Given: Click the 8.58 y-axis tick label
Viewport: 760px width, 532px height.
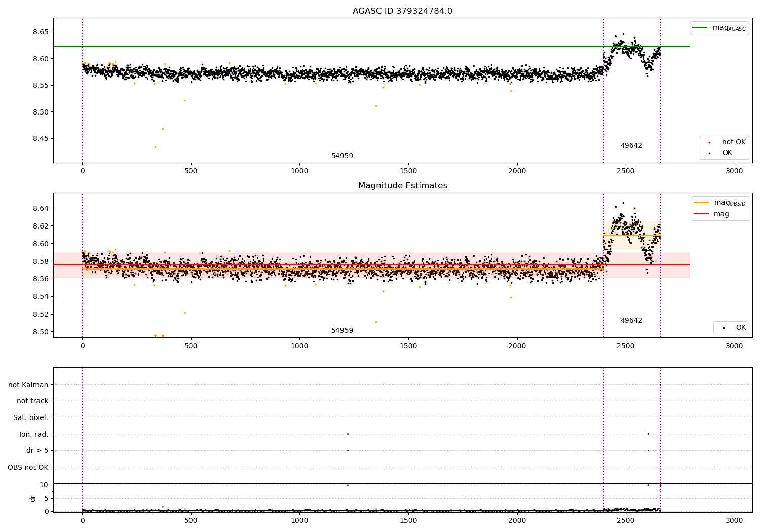Looking at the screenshot, I should (41, 261).
